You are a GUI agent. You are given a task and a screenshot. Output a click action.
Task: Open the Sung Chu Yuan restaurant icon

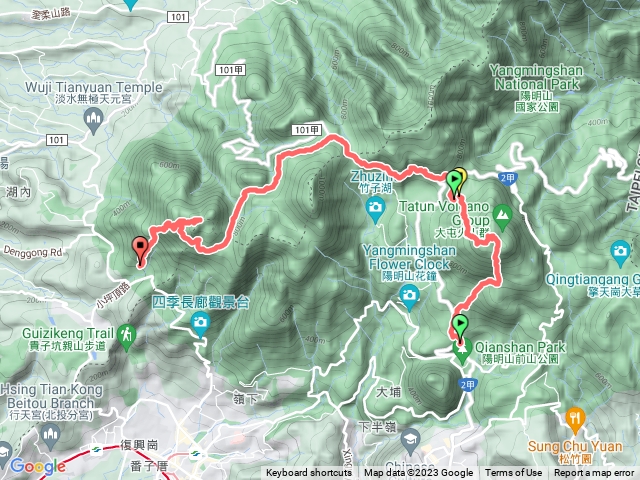[576, 421]
